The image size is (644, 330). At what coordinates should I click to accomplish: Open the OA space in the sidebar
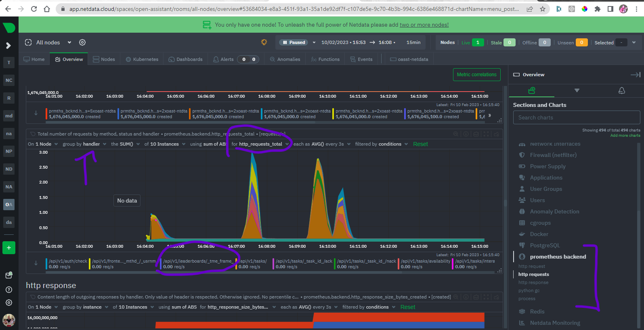[x=9, y=205]
